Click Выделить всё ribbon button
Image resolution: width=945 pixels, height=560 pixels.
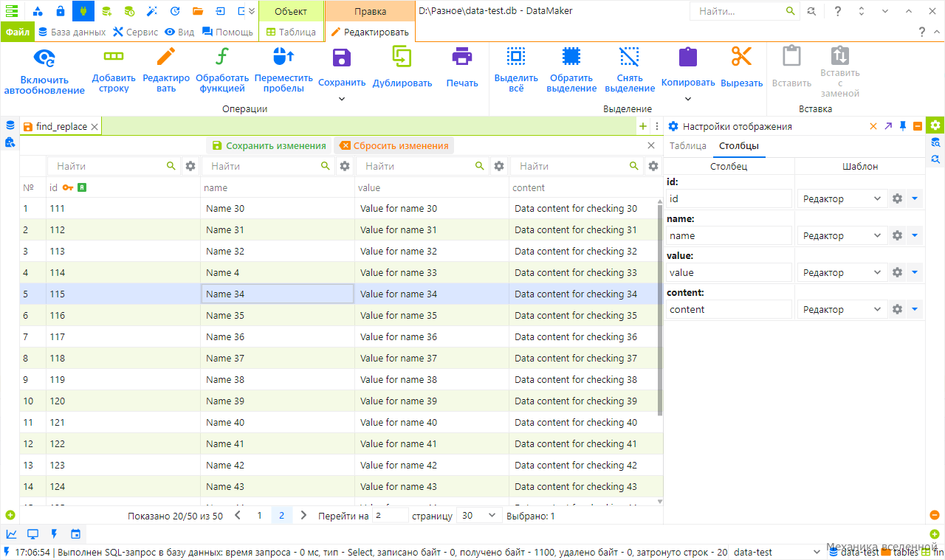coord(516,71)
